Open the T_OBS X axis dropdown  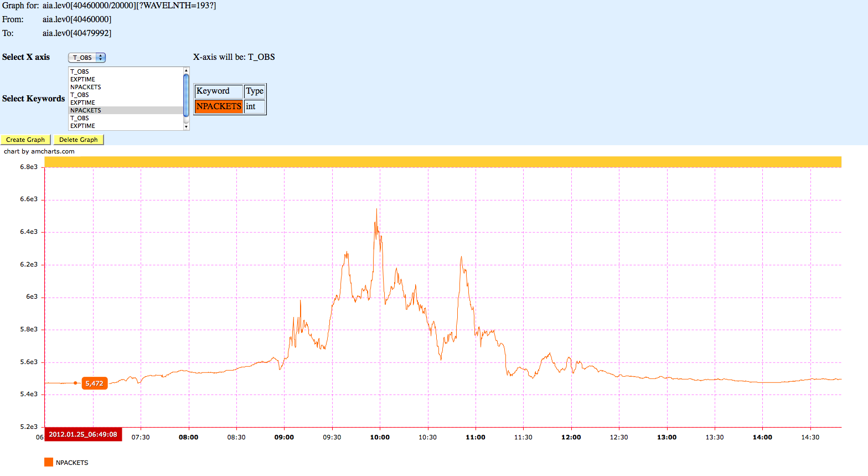87,58
